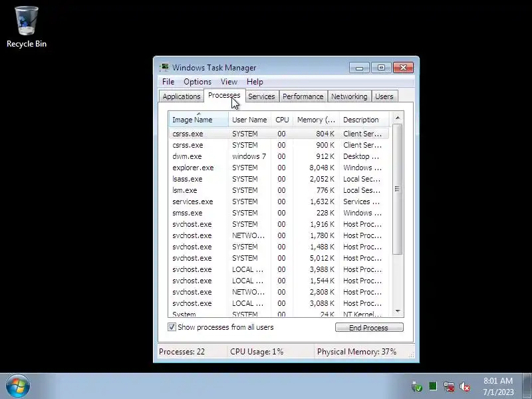The width and height of the screenshot is (532, 399).
Task: Select the dwm.exe process row
Action: pos(279,156)
